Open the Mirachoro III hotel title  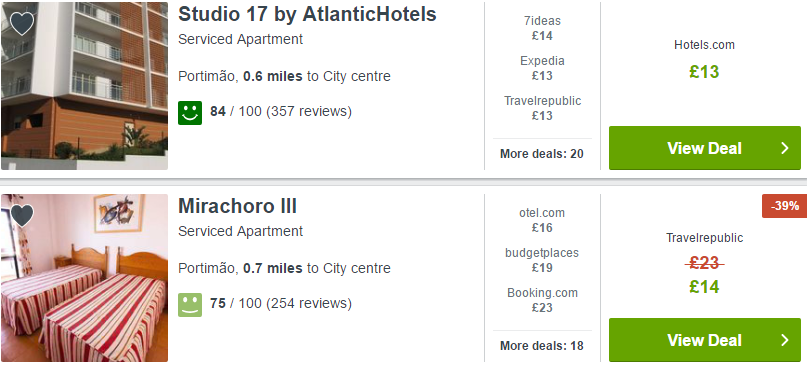[237, 206]
